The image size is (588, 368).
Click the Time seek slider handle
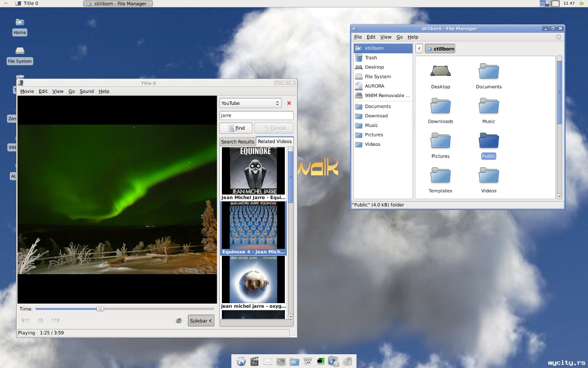pos(100,309)
